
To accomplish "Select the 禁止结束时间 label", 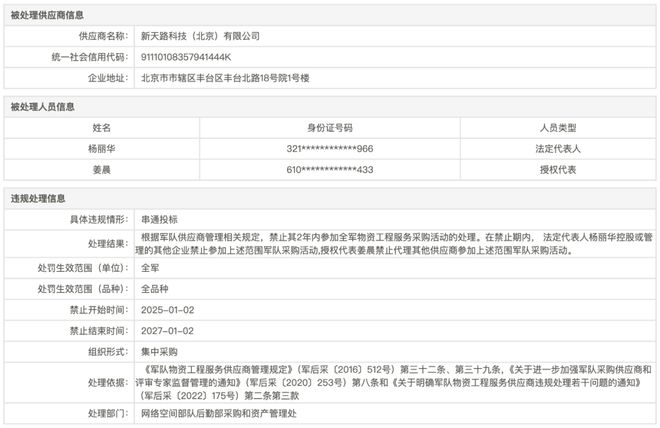I will point(99,331).
